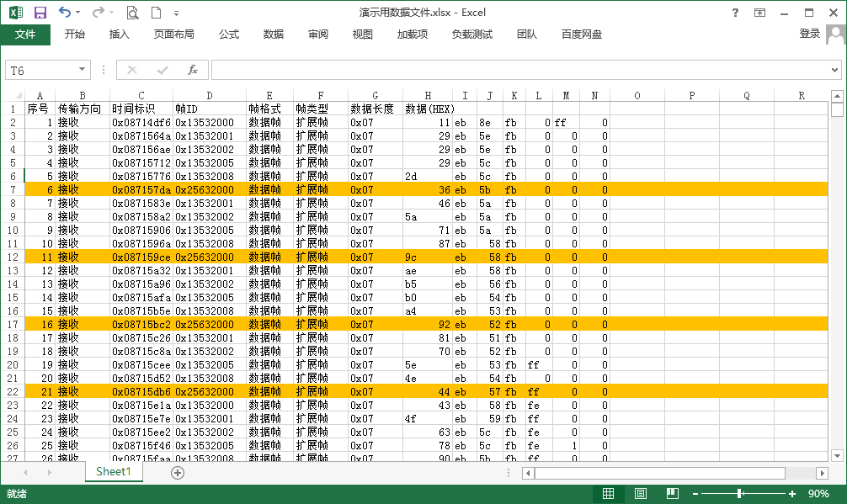Open the 数据 ribbon tab
Image resolution: width=847 pixels, height=504 pixels.
click(274, 34)
